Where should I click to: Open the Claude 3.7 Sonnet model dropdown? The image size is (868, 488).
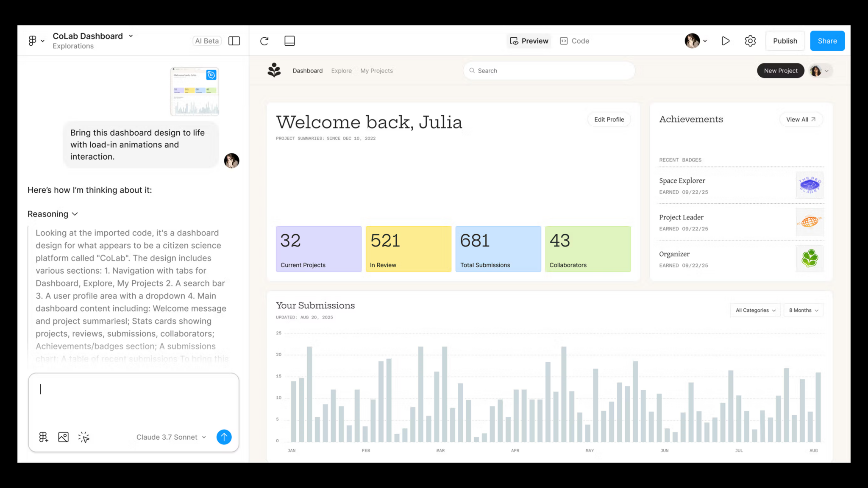tap(171, 437)
